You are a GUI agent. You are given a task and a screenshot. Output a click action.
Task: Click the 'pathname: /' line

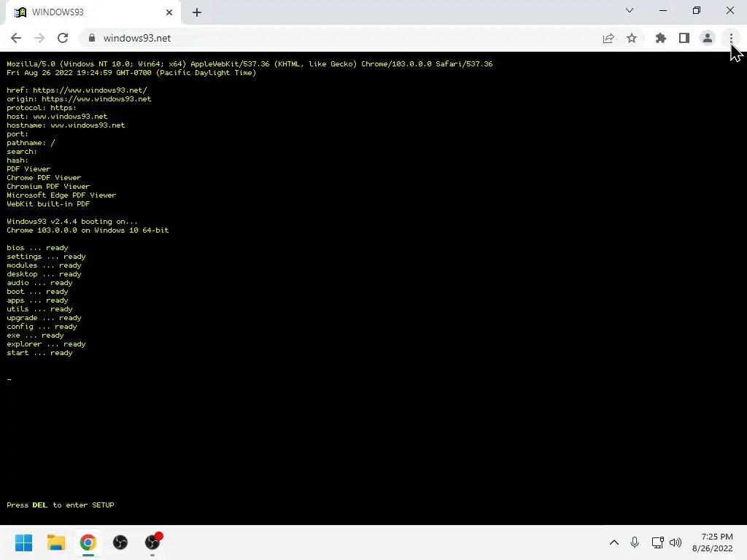point(31,143)
